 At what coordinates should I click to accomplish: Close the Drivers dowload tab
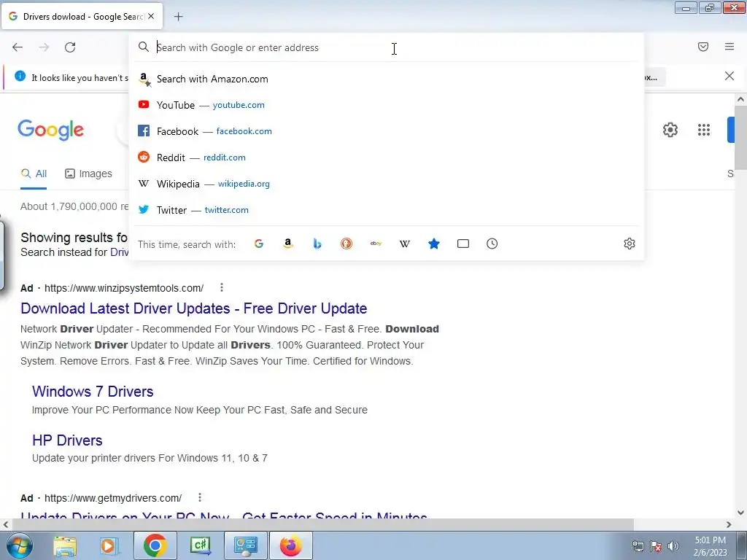point(151,16)
